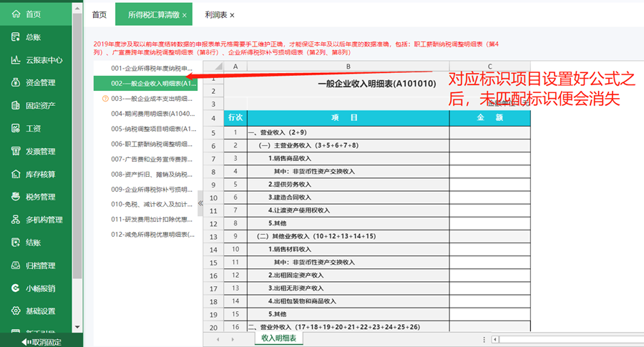
Task: Open the 资金管理 icon
Action: pyautogui.click(x=16, y=82)
